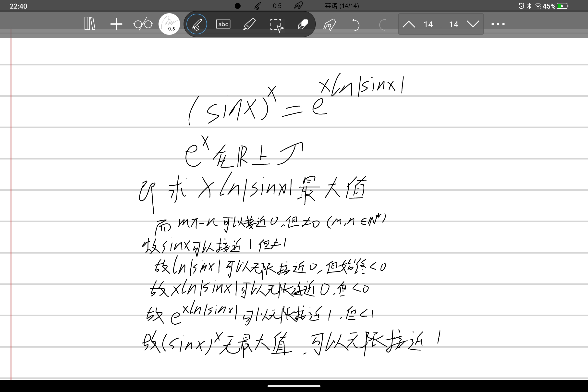Open the glasses reading mode icon
This screenshot has width=588, height=392.
point(143,24)
